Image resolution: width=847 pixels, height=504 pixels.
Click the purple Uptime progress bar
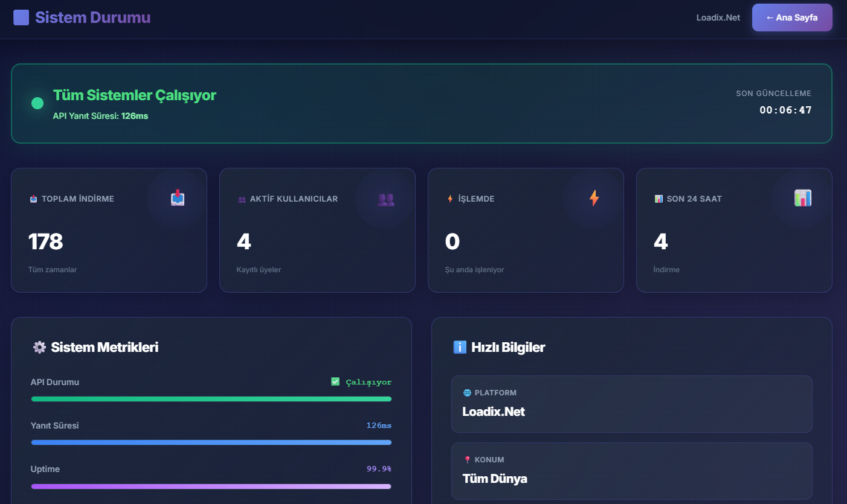coord(211,486)
